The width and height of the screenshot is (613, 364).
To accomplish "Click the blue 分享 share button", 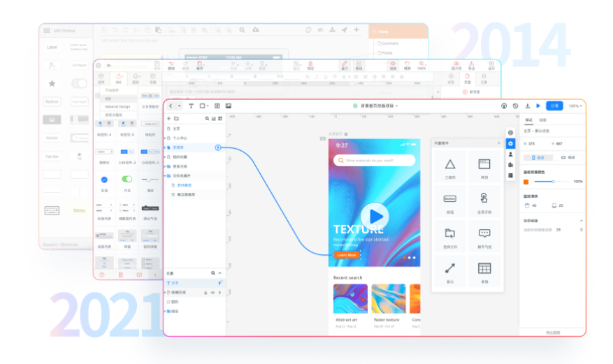I will pos(554,105).
